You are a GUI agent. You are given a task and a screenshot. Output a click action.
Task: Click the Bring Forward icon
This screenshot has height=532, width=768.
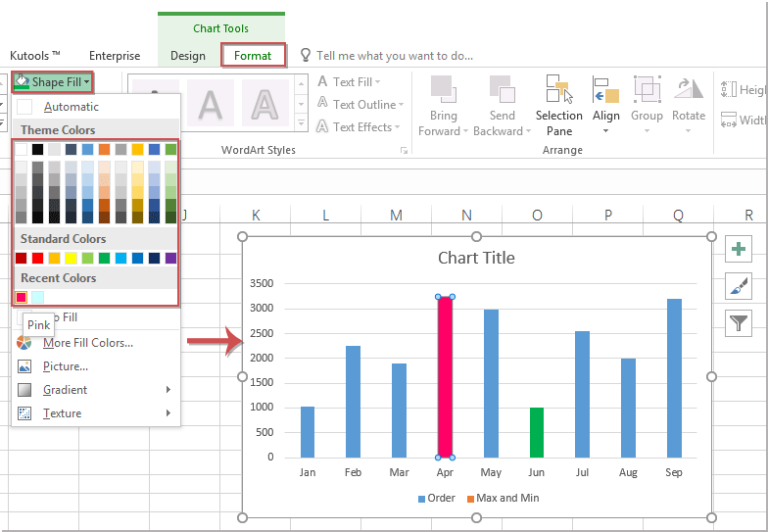443,89
